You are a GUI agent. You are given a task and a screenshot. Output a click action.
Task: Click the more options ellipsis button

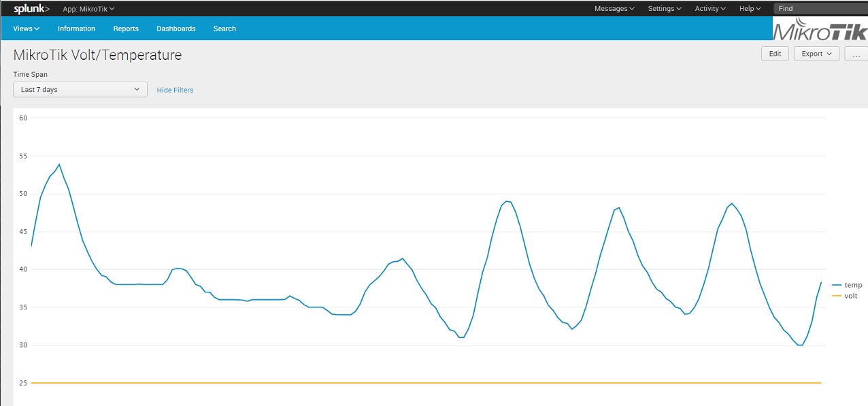click(x=856, y=54)
